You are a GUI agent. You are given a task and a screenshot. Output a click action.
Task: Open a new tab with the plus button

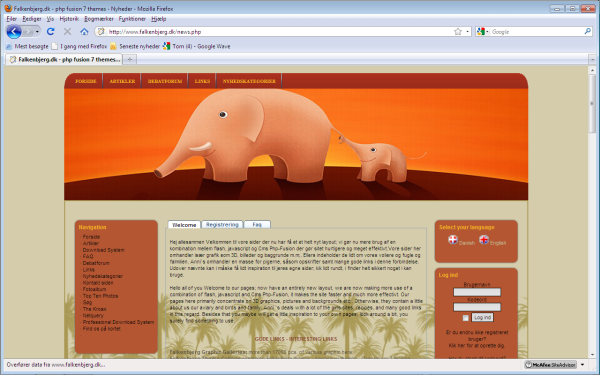[130, 59]
